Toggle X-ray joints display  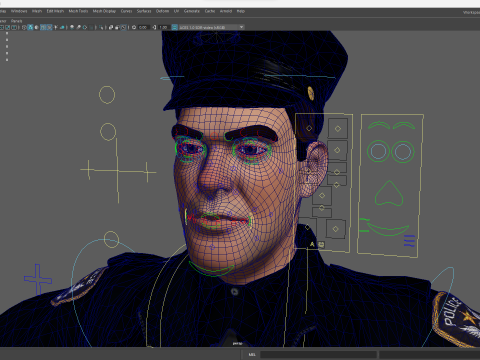tap(123, 27)
